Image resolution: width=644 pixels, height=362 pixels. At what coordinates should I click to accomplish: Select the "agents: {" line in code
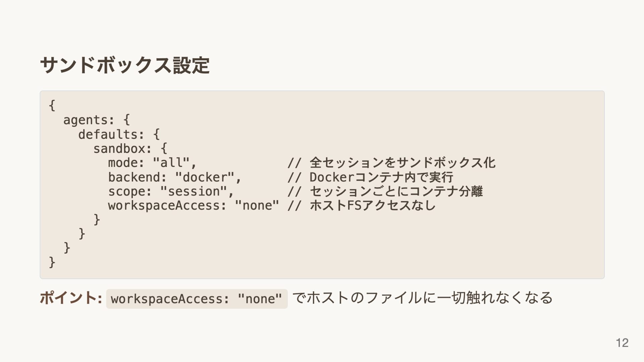pos(96,120)
